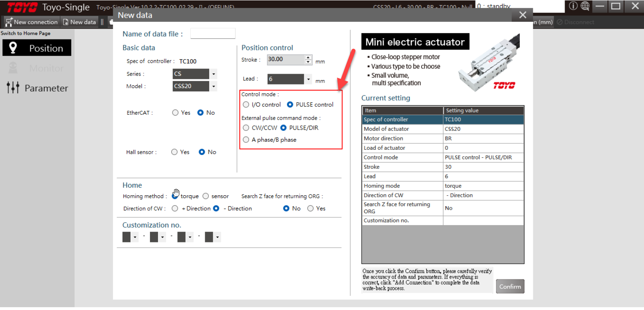Viewport: 644px width, 310px height.
Task: Open the Position sidebar tab
Action: click(37, 48)
